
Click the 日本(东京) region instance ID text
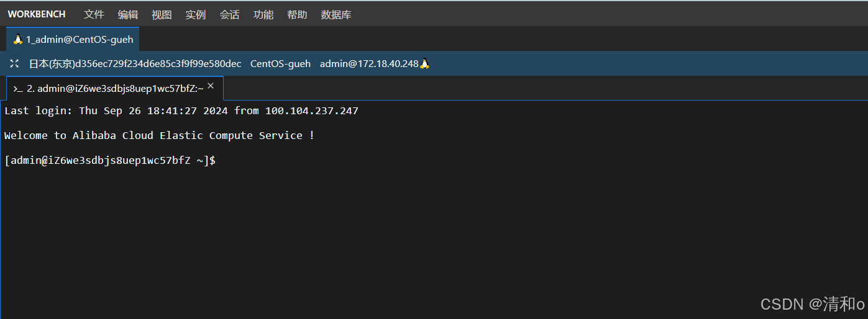[x=135, y=63]
